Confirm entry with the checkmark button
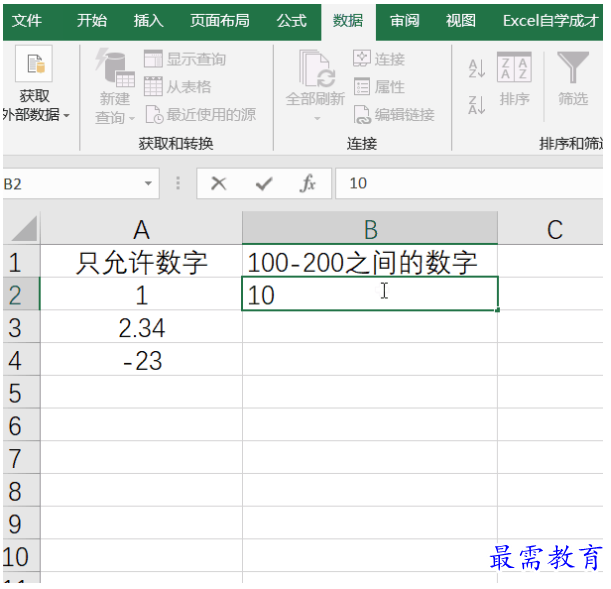611x589 pixels. pos(264,183)
